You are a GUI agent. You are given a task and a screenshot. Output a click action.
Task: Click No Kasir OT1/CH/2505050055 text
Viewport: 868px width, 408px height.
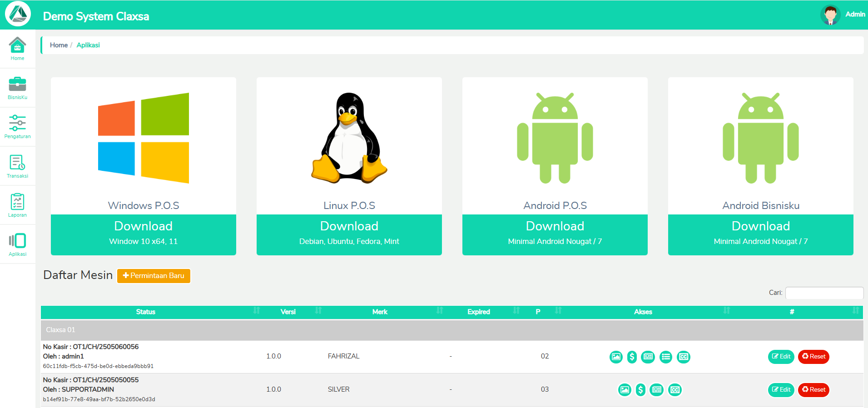pyautogui.click(x=91, y=380)
